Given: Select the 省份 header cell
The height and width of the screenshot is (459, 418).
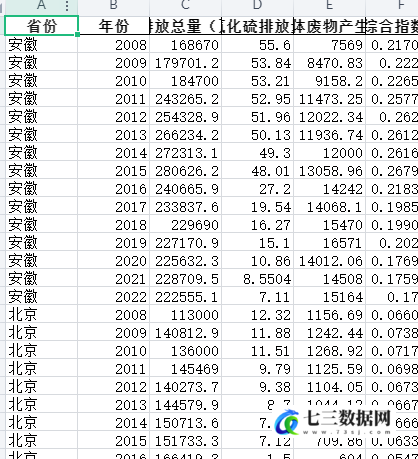Looking at the screenshot, I should click(41, 25).
